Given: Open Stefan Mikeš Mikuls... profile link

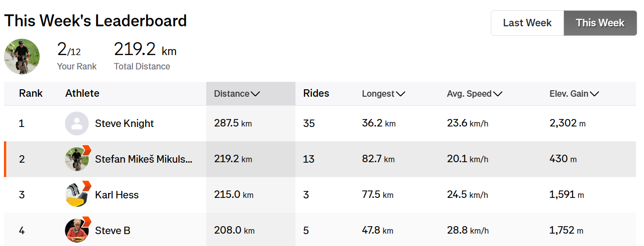Looking at the screenshot, I should click(x=144, y=159).
